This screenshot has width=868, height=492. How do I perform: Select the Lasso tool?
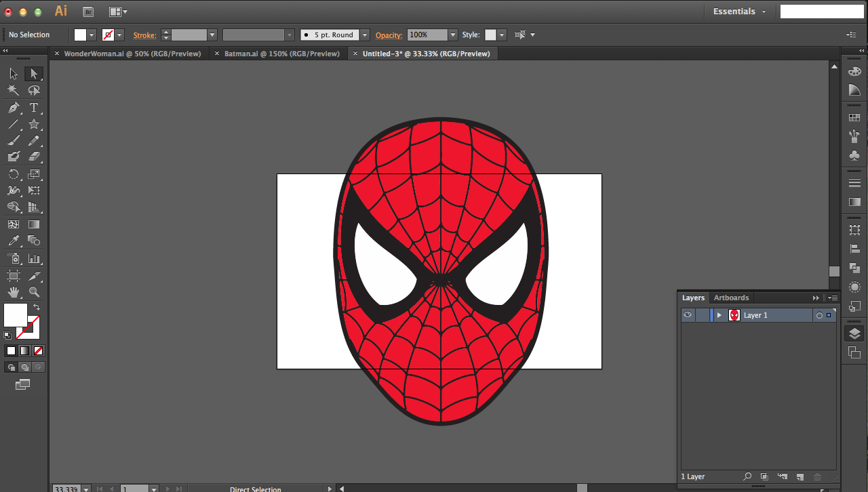33,91
